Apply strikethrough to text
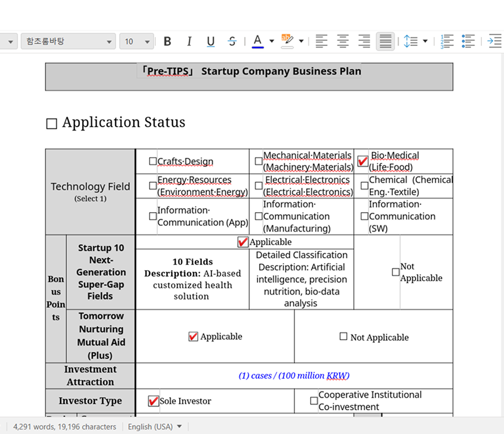The height and width of the screenshot is (434, 504). (232, 41)
